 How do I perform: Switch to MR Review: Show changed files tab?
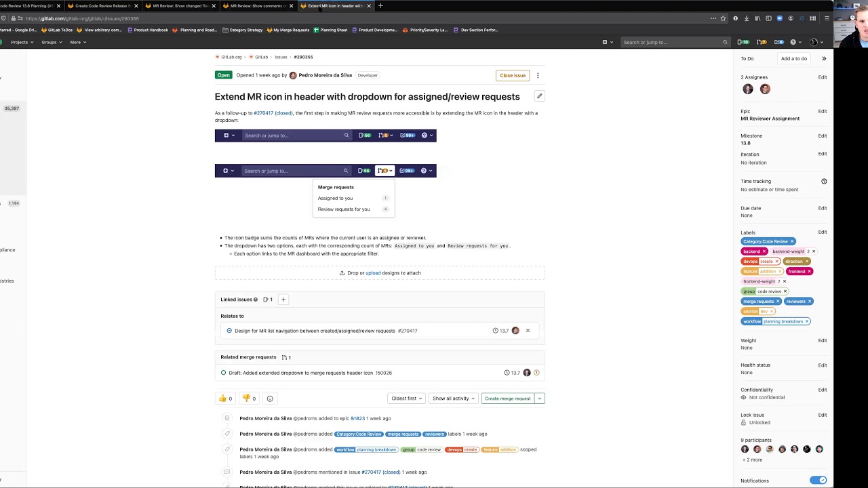[180, 5]
